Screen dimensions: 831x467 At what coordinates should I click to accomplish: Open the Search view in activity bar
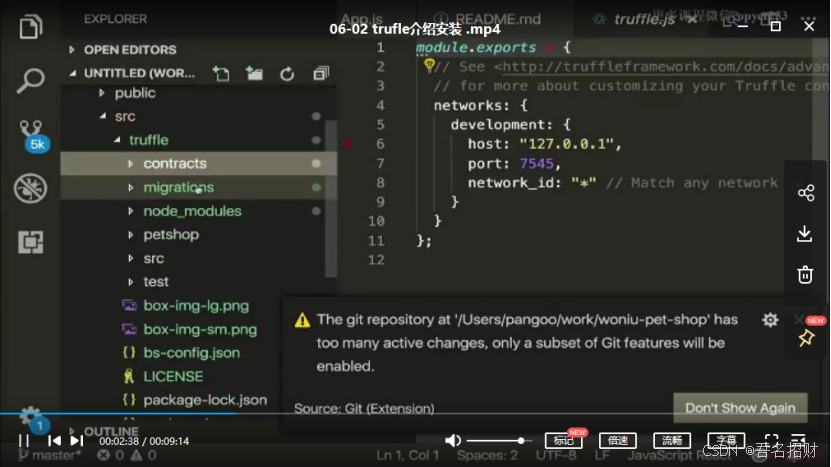30,81
